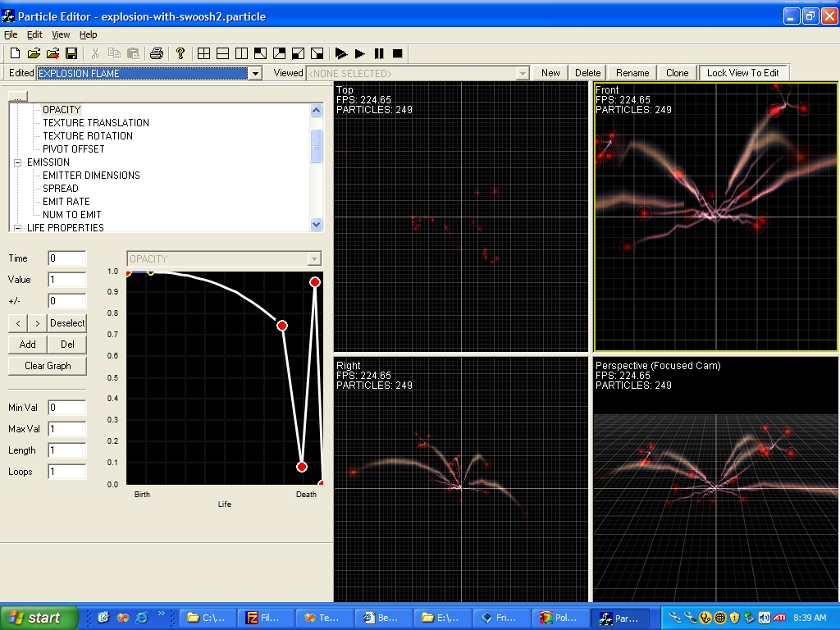Click the Max Val input field

pyautogui.click(x=66, y=429)
